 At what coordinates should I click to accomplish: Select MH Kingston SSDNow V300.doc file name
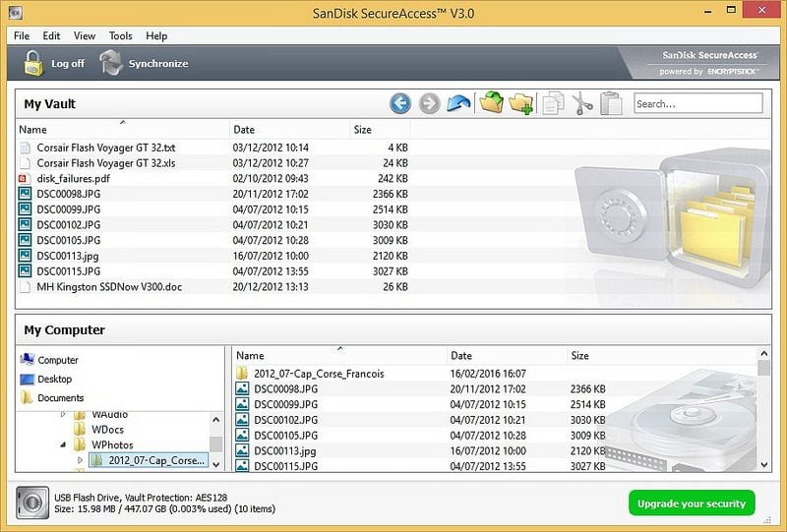pos(109,287)
